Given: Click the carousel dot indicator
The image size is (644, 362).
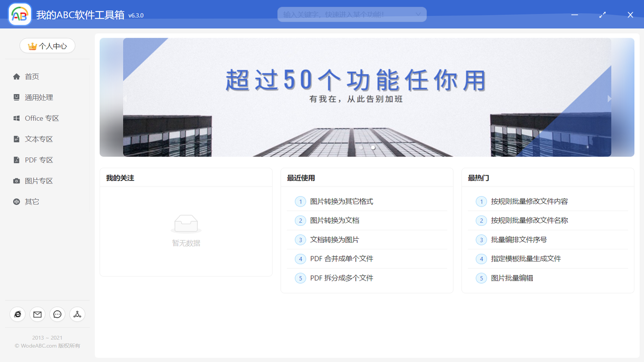Looking at the screenshot, I should (x=372, y=147).
